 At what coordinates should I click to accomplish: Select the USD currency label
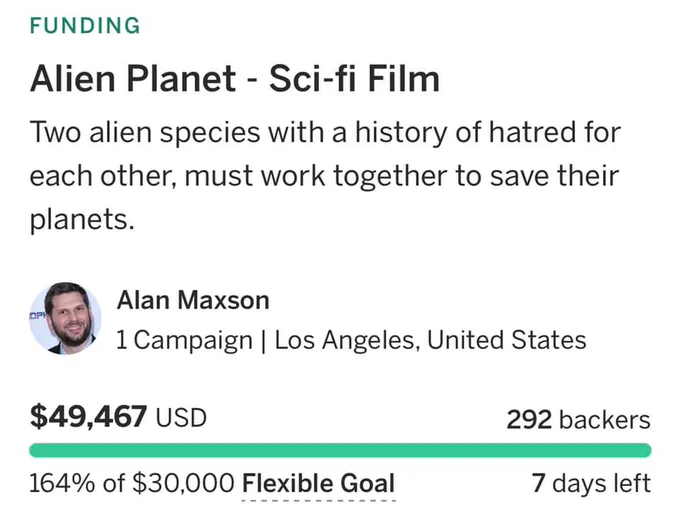[181, 418]
